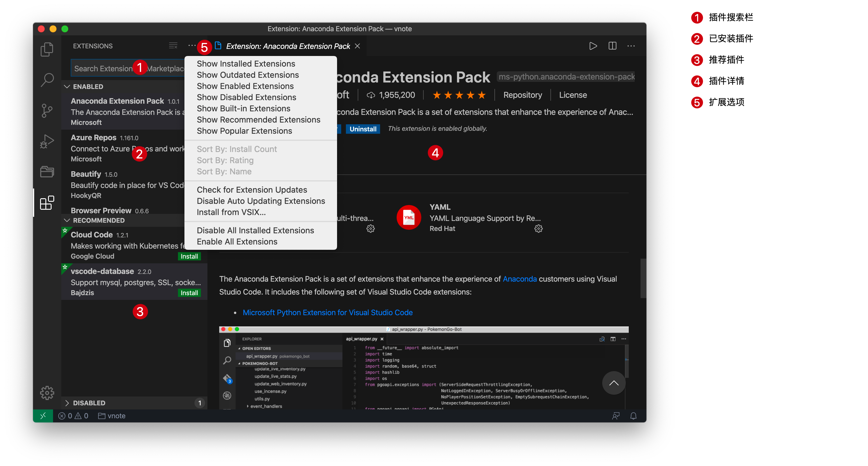Collapse the RECOMMENDED section
Image resolution: width=868 pixels, height=466 pixels.
[67, 220]
